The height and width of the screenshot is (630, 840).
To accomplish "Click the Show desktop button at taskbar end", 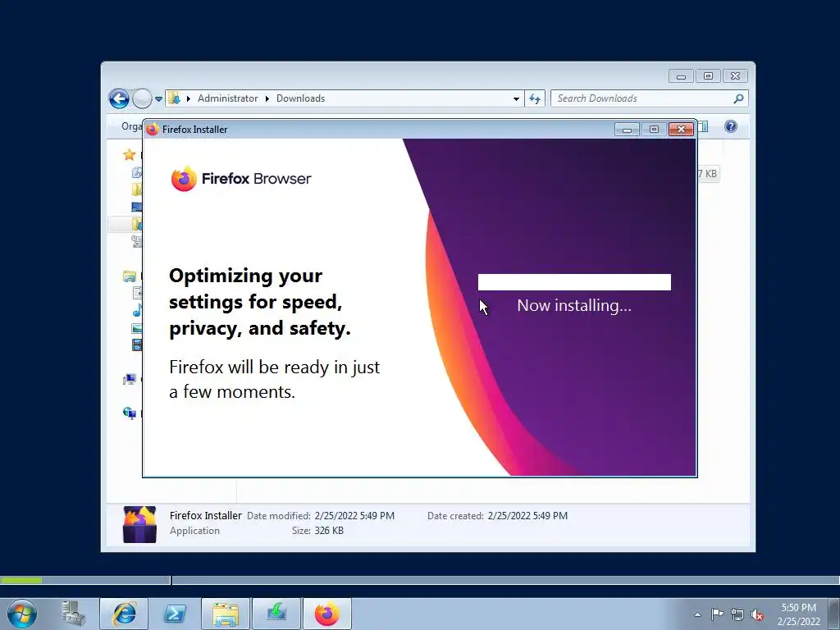I will tap(834, 614).
